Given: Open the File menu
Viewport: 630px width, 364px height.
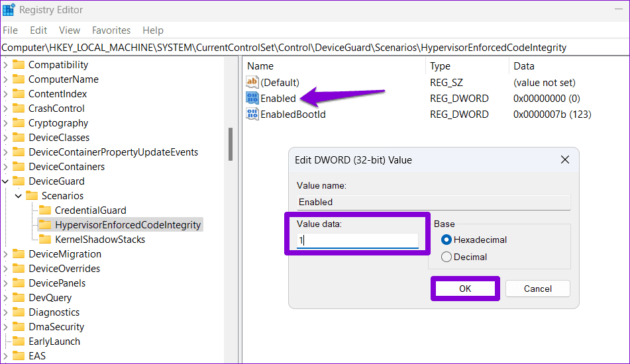Looking at the screenshot, I should coord(10,30).
